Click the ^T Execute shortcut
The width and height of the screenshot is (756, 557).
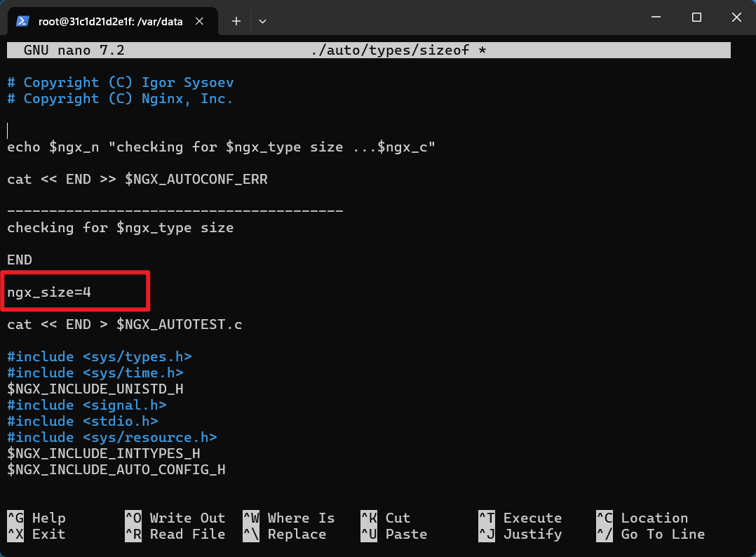520,518
